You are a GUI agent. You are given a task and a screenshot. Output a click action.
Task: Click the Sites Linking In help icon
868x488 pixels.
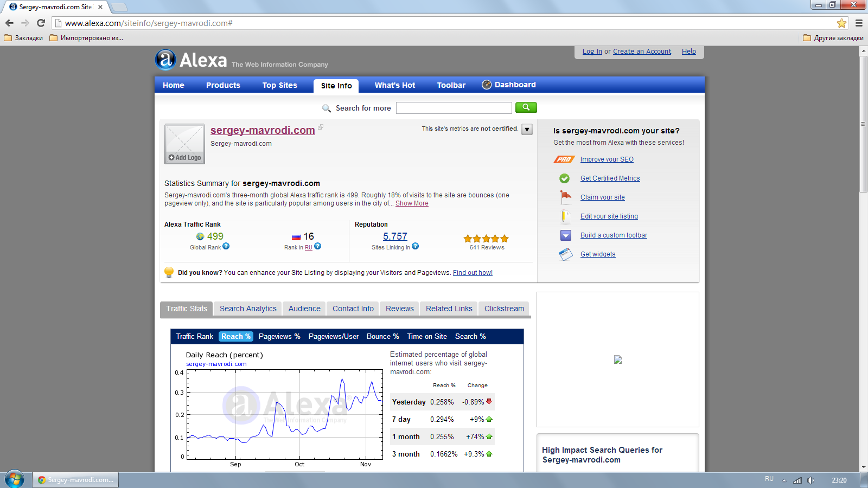[416, 246]
